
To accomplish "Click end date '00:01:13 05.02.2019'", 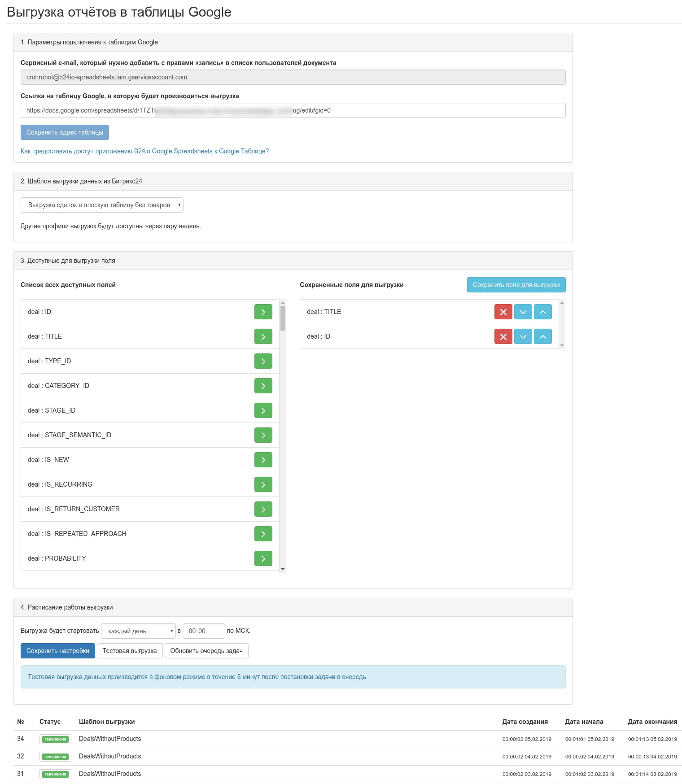I will click(x=652, y=739).
